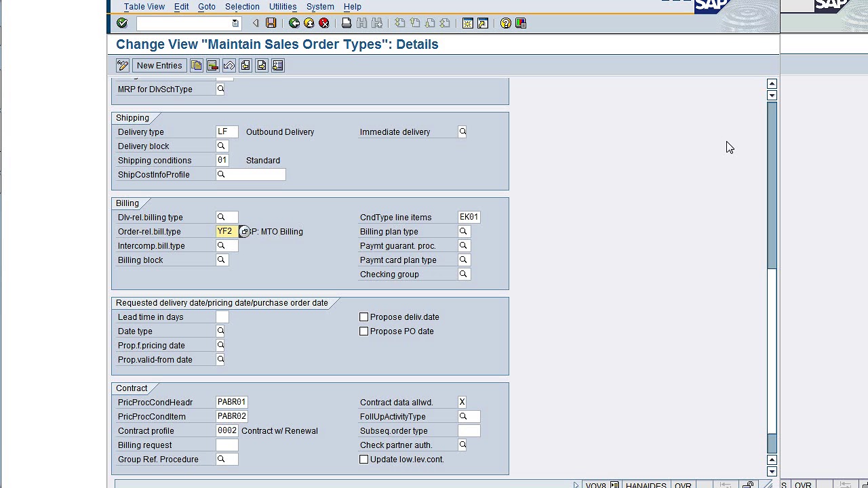868x488 pixels.
Task: Click the New Entries button
Action: click(x=159, y=65)
